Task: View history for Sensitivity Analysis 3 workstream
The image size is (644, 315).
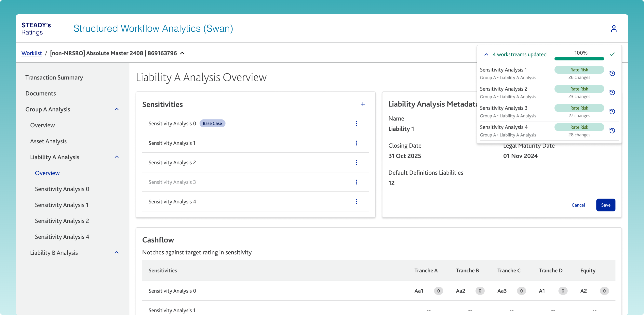Action: [x=612, y=111]
